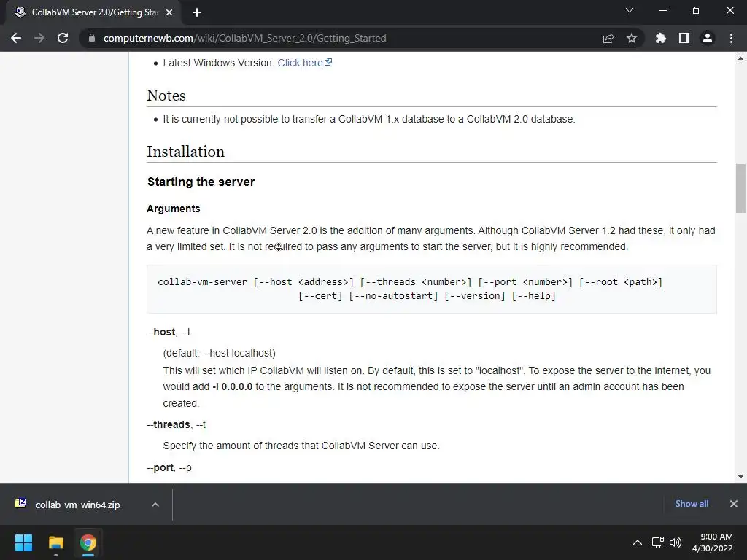Open the Extensions puzzle icon
The width and height of the screenshot is (747, 560).
point(661,38)
